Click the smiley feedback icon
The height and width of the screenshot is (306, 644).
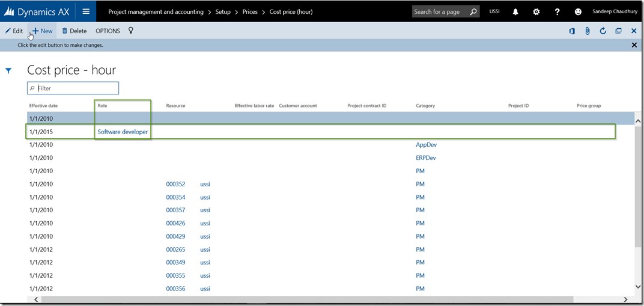point(579,11)
